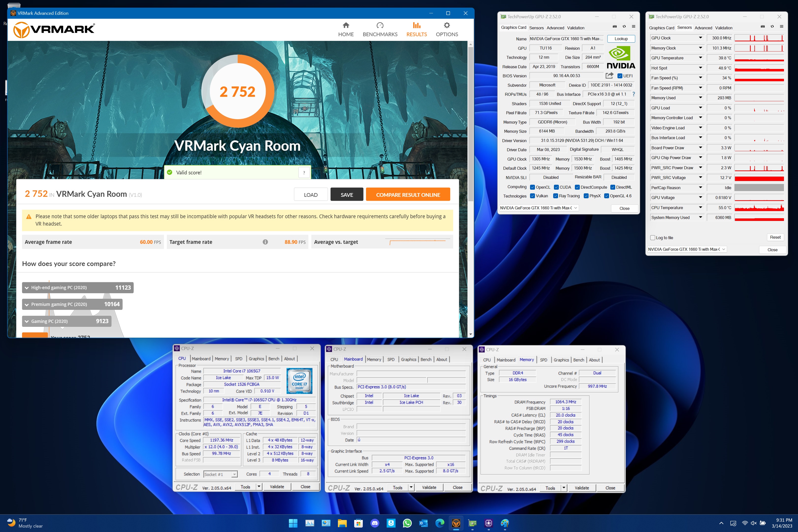Toggle the Vulkan checkbox
The image size is (798, 532).
click(532, 196)
